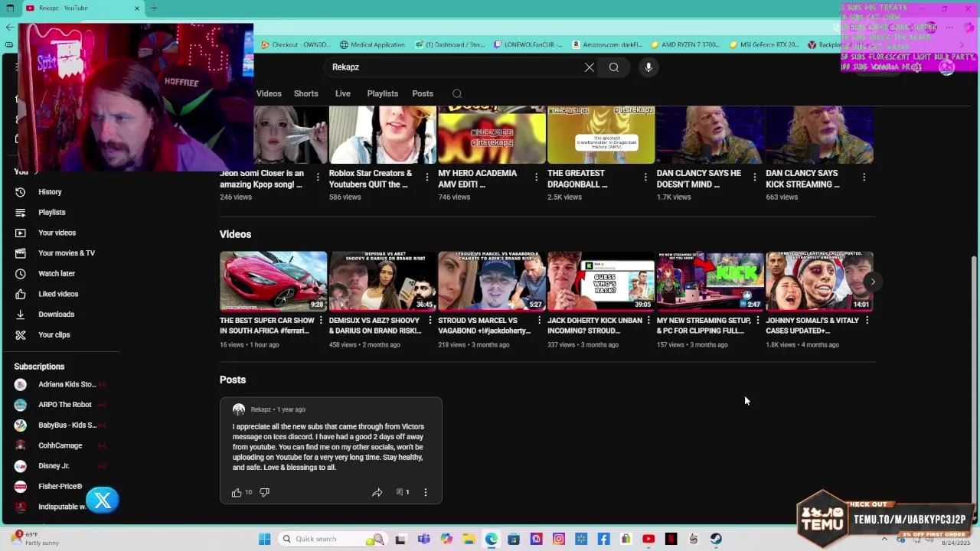Open options for MY NEW STREAMING SETUP video
This screenshot has height=551, width=980.
[757, 321]
